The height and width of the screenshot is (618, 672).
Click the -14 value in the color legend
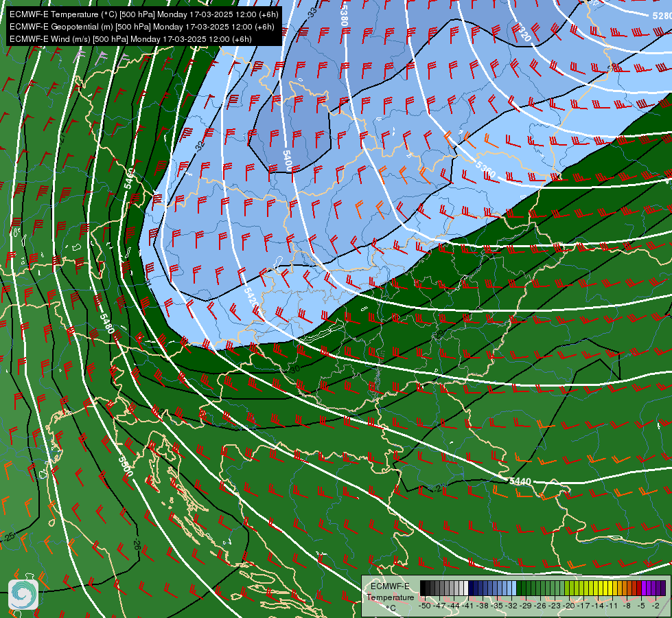tap(599, 606)
